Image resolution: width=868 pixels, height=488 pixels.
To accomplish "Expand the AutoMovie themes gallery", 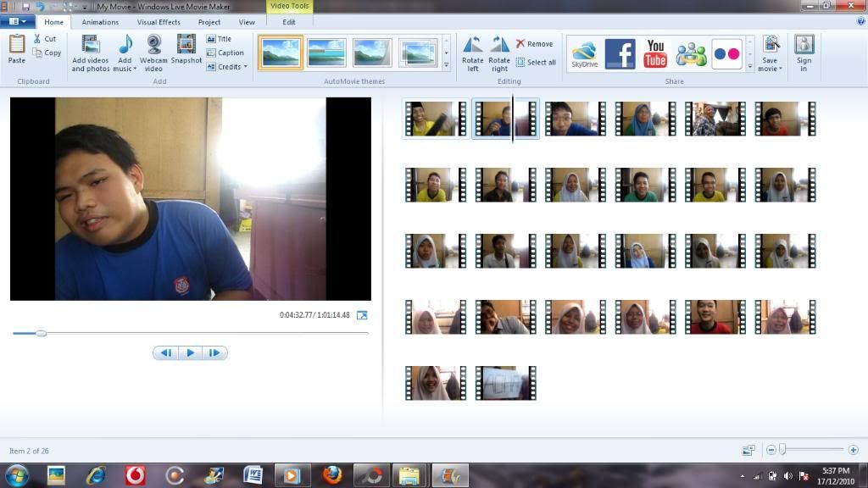I will point(447,65).
